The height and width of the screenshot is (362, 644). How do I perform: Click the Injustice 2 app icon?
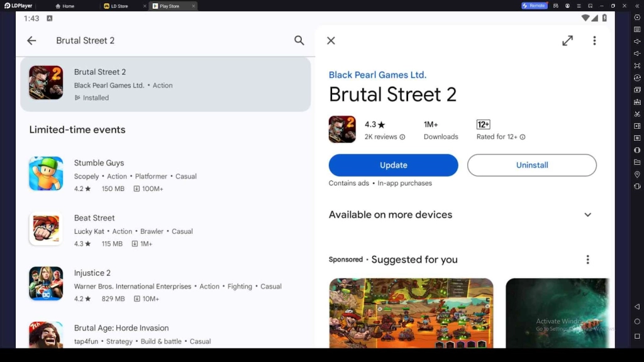46,283
